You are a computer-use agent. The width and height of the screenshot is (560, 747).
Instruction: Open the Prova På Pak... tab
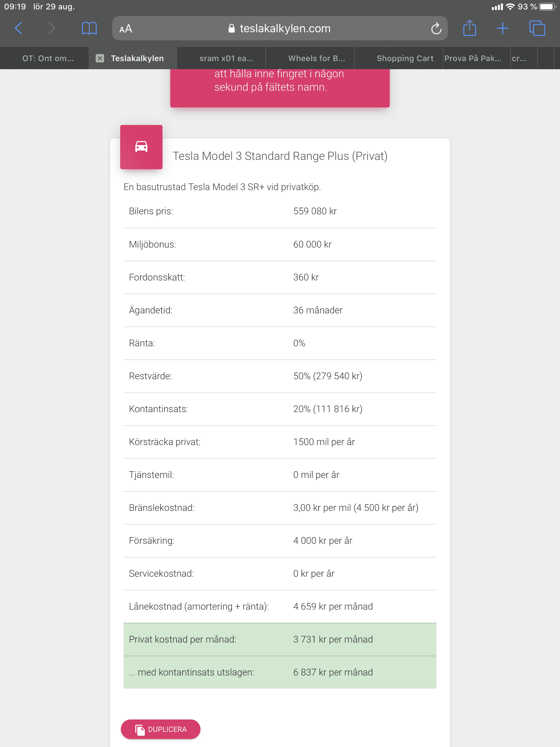[x=473, y=58]
